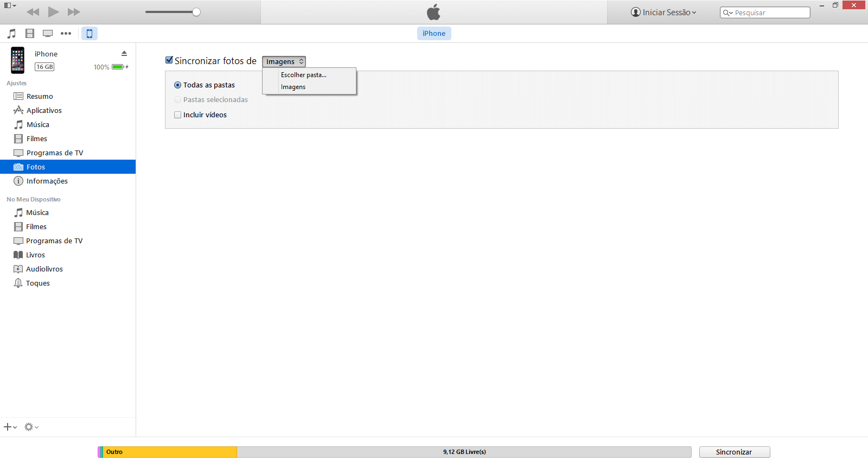
Task: Click the Sincronizar button
Action: click(x=735, y=452)
